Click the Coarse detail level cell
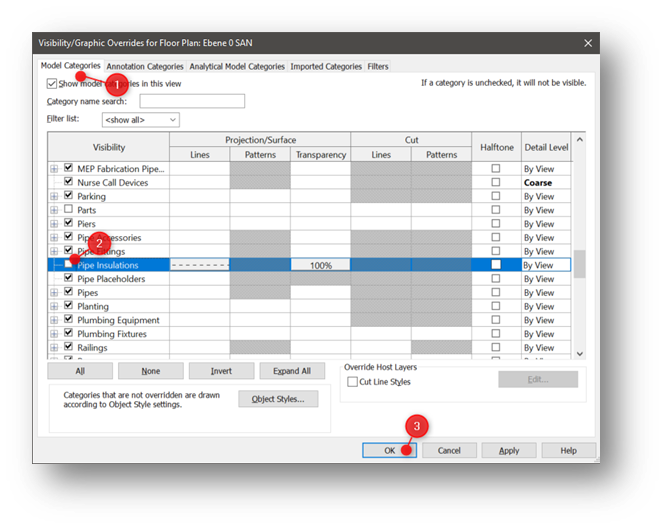 546,182
